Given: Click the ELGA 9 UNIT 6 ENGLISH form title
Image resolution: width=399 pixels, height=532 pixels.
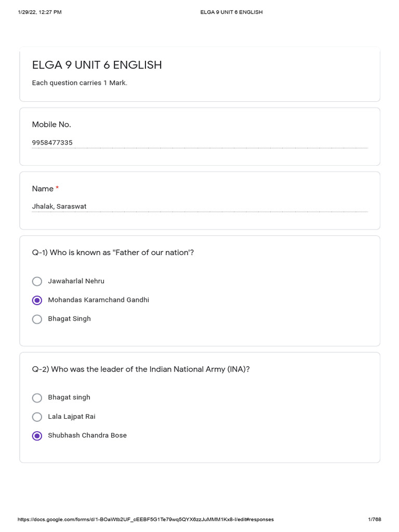Looking at the screenshot, I should 97,65.
